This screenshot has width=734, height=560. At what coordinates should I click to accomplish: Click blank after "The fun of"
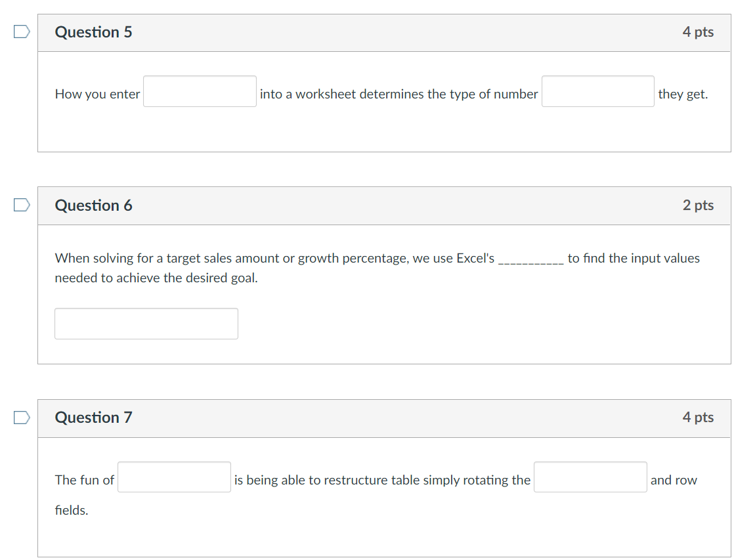pos(174,477)
